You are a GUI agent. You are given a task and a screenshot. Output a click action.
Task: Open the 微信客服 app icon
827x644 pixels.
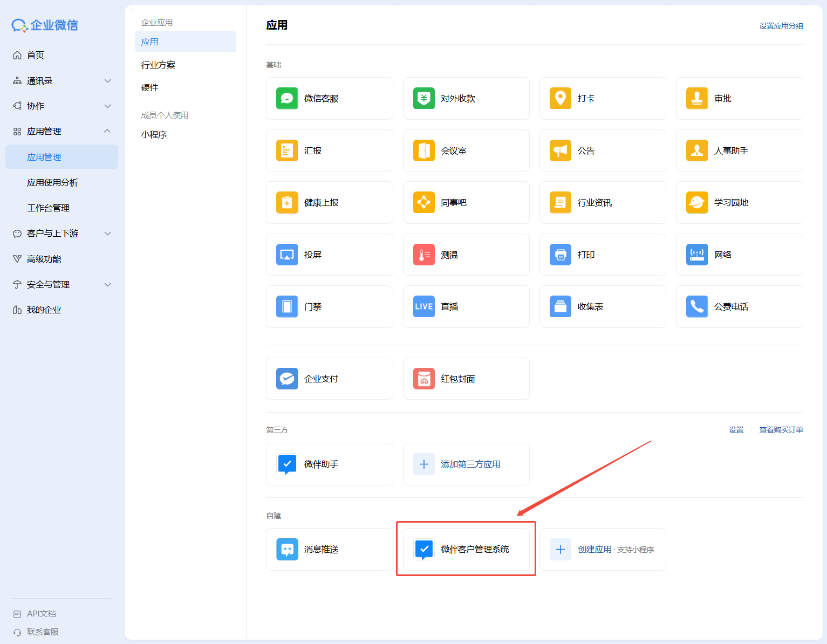point(287,99)
